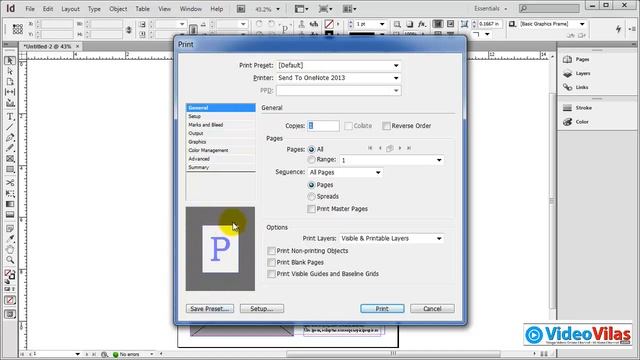Click the Save Preset button
Viewport: 640px width, 360px height.
210,309
